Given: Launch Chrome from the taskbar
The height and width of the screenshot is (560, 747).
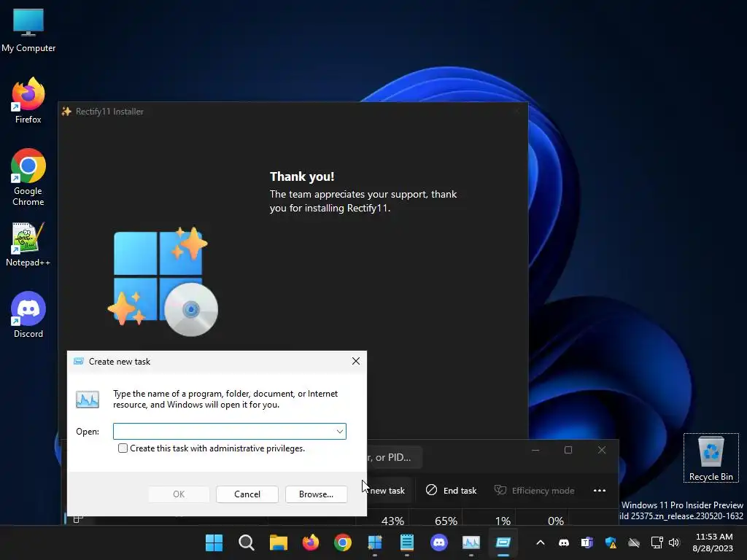Looking at the screenshot, I should click(343, 542).
